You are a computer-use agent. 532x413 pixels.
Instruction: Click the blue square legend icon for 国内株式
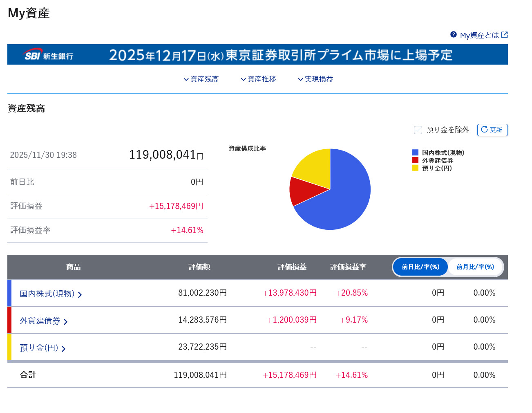tap(416, 153)
